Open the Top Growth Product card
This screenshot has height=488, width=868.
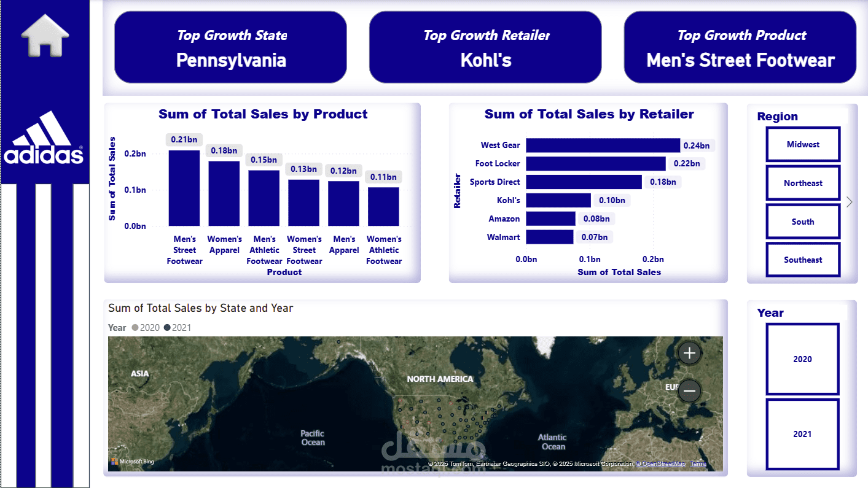coord(740,47)
